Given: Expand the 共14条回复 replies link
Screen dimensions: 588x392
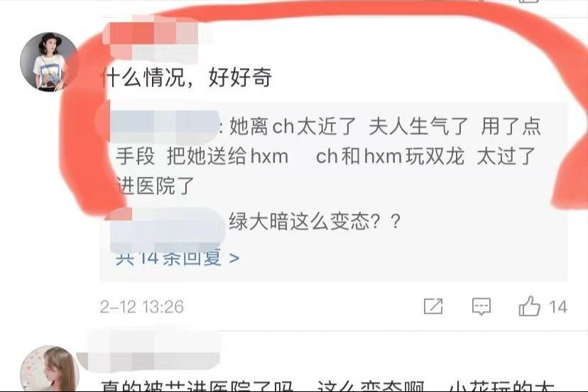Looking at the screenshot, I should [x=178, y=258].
